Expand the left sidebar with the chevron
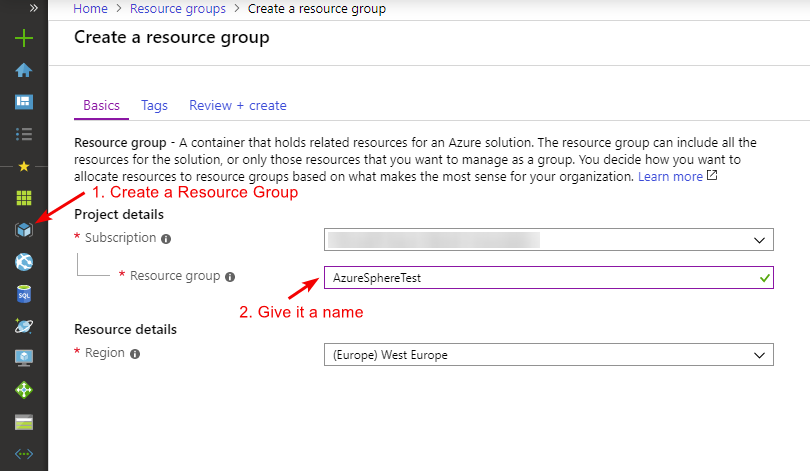 (x=33, y=8)
